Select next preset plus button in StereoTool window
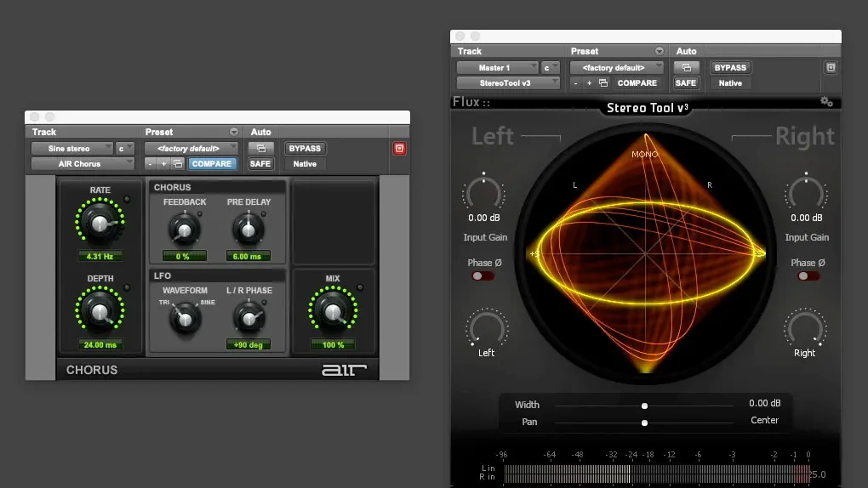 [x=590, y=83]
